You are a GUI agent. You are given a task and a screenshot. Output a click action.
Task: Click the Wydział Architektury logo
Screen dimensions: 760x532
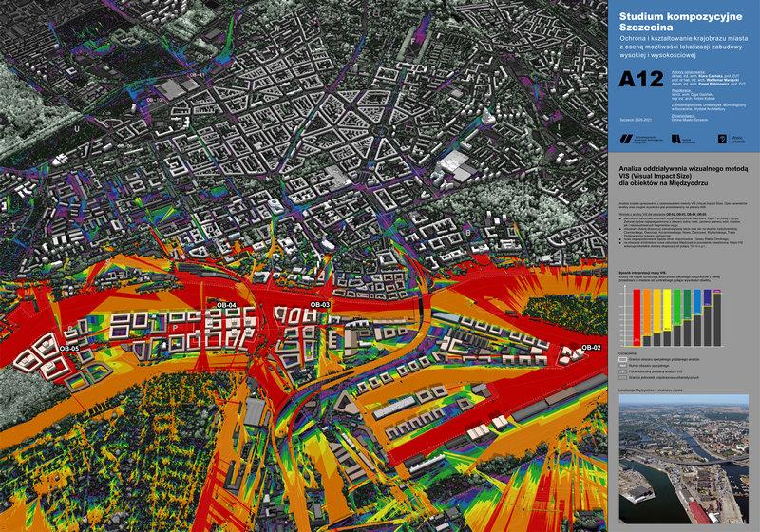[x=675, y=140]
